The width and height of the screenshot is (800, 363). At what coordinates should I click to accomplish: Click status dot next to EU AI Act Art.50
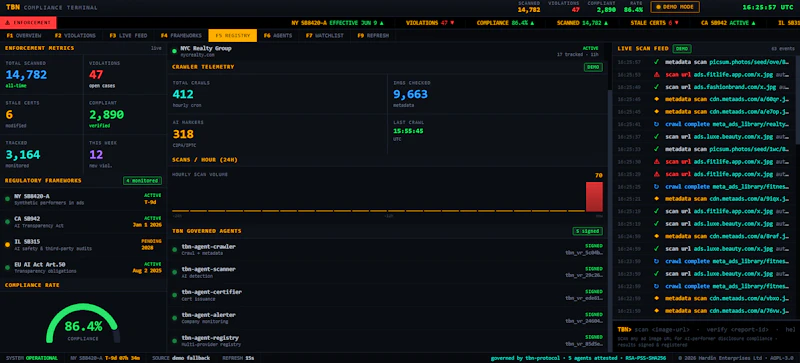7,267
